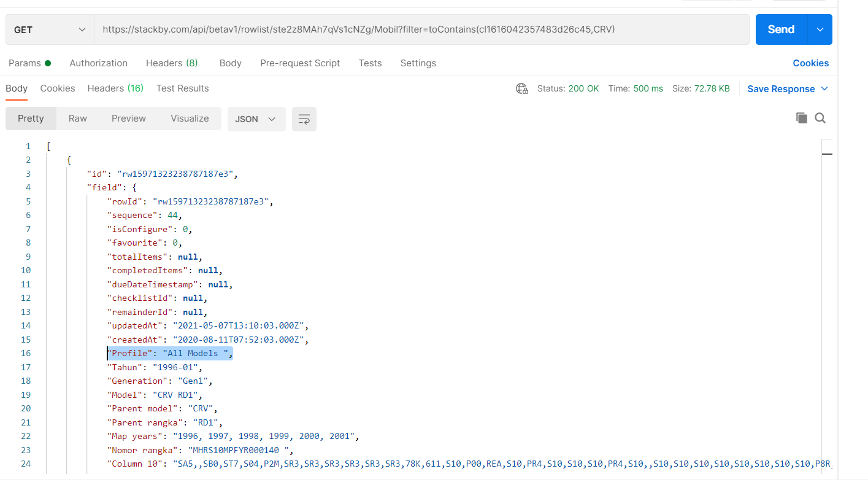The image size is (868, 482).
Task: Open the request Headers (8) tab
Action: click(172, 63)
